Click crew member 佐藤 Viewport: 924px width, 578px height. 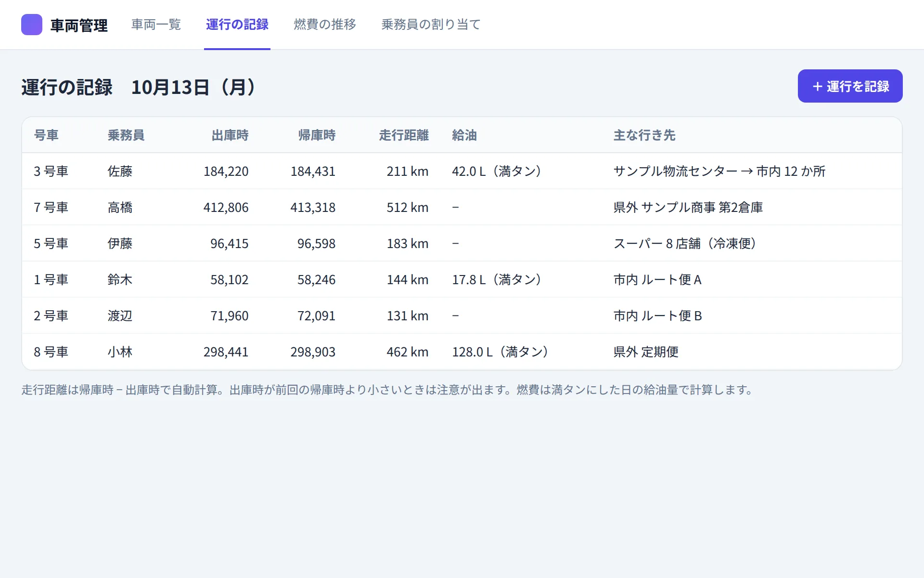pyautogui.click(x=120, y=171)
